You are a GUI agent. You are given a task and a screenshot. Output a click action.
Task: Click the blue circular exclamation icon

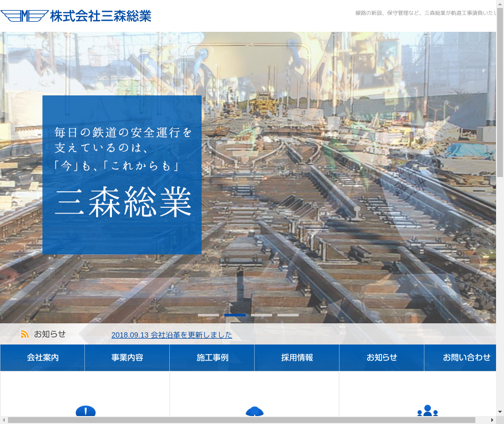(85, 411)
